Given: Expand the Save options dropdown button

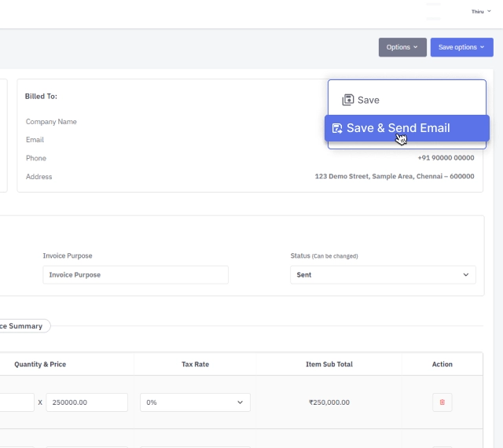Looking at the screenshot, I should tap(461, 47).
